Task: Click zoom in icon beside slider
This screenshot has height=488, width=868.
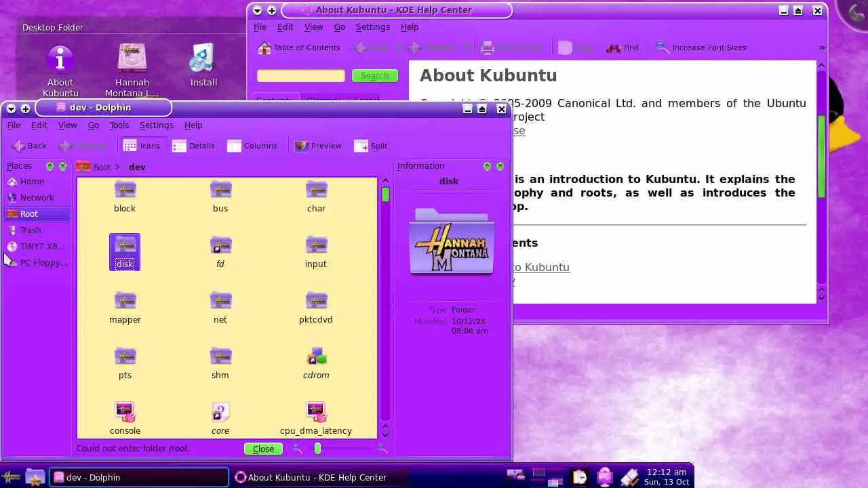Action: point(383,449)
